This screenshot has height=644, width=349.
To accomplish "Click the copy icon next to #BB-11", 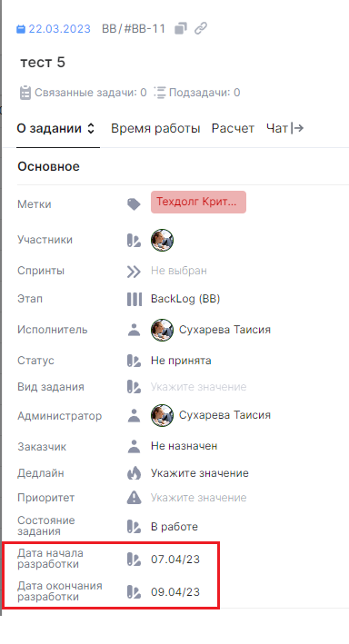I will coord(181,29).
